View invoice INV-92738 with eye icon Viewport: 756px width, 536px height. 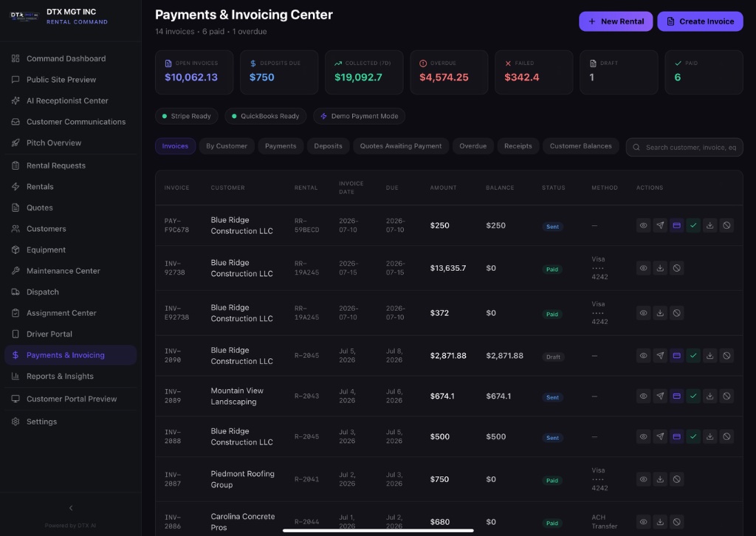pyautogui.click(x=643, y=268)
